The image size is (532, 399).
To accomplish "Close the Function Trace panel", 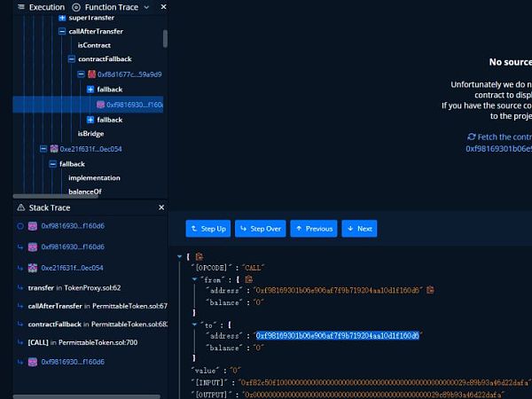I will click(x=161, y=7).
